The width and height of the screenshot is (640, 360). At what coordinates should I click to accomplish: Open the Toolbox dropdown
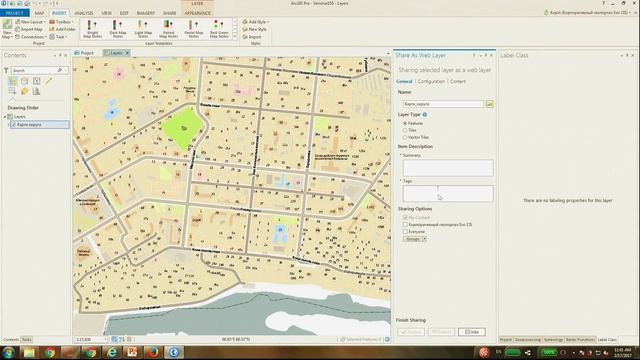pos(61,22)
